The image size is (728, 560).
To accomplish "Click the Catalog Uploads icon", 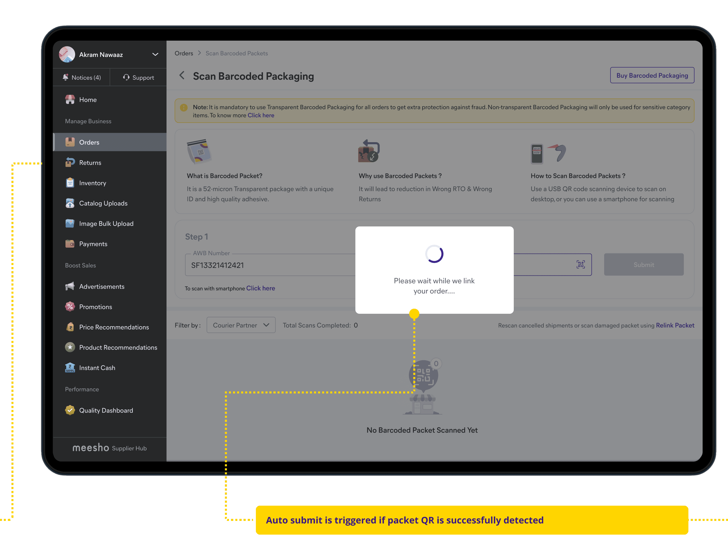I will [x=70, y=203].
